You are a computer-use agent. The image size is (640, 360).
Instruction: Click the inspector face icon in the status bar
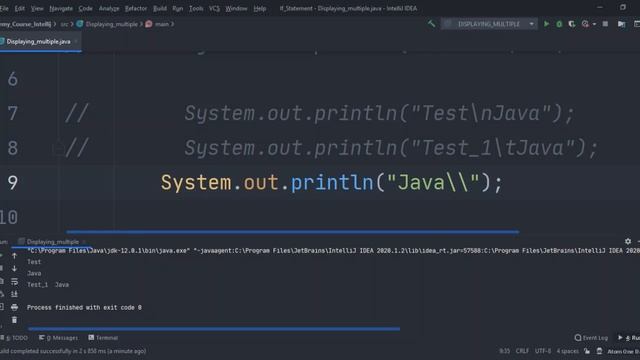(x=599, y=351)
